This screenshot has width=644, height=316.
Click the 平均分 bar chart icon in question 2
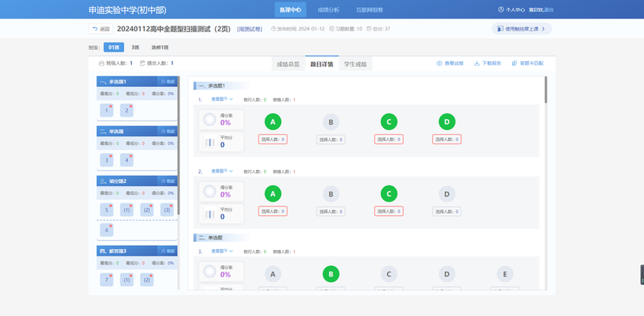point(210,214)
